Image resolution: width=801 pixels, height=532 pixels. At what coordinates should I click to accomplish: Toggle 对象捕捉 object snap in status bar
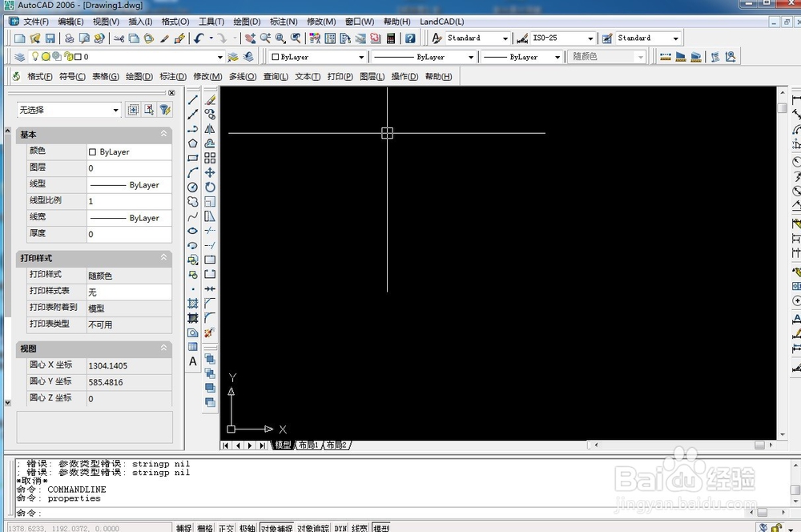(276, 528)
